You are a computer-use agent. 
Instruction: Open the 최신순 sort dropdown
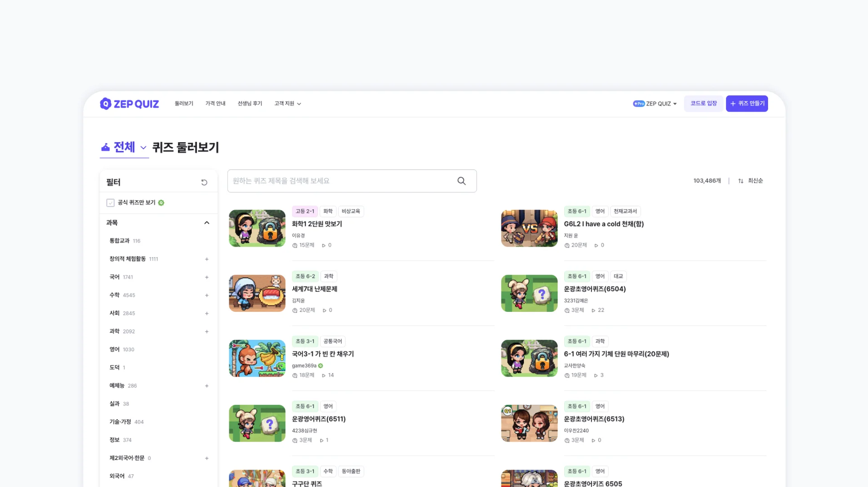pos(750,181)
